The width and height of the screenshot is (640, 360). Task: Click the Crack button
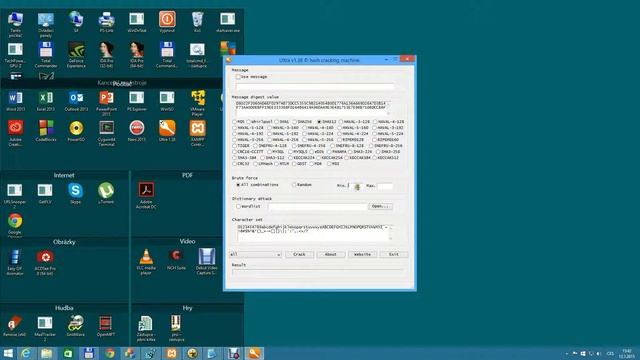(299, 254)
